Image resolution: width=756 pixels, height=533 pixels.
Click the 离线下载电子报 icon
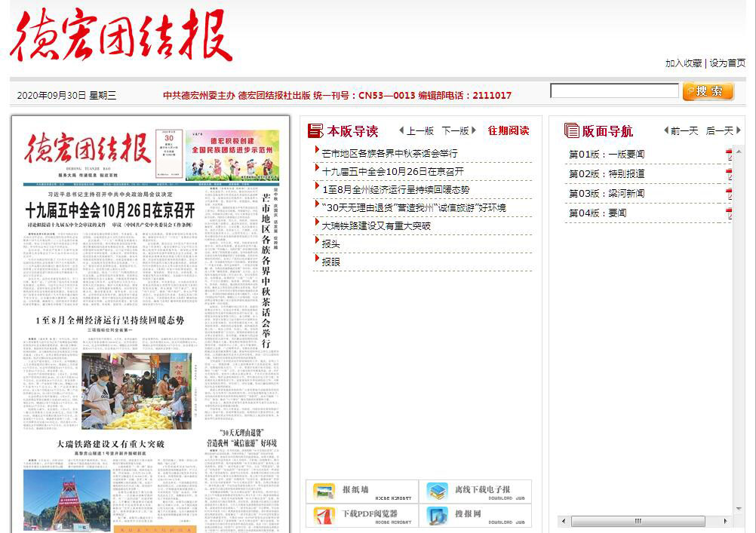click(438, 492)
